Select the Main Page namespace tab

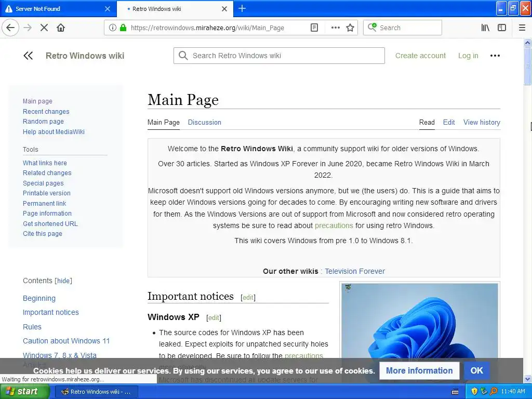pyautogui.click(x=164, y=122)
